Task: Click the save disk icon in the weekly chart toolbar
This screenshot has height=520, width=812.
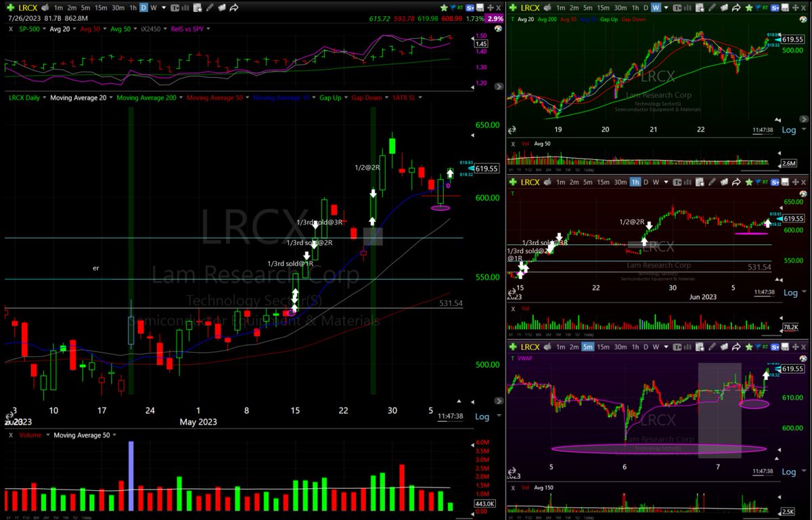Action: 785,8
